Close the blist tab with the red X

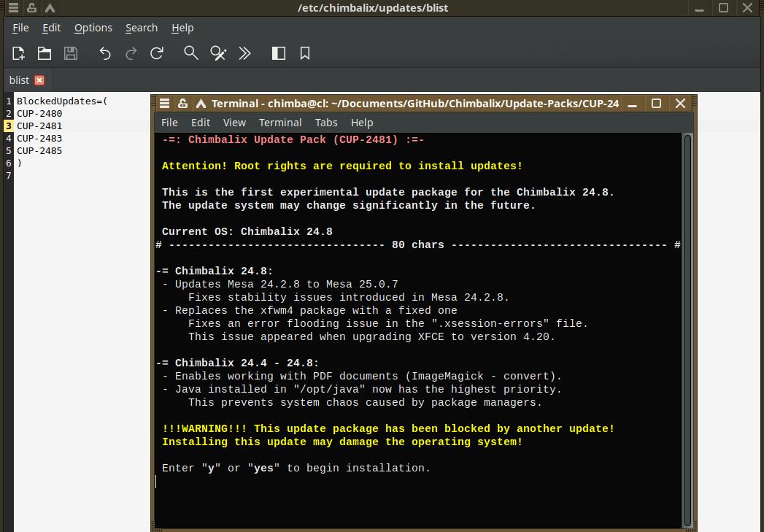click(x=39, y=80)
